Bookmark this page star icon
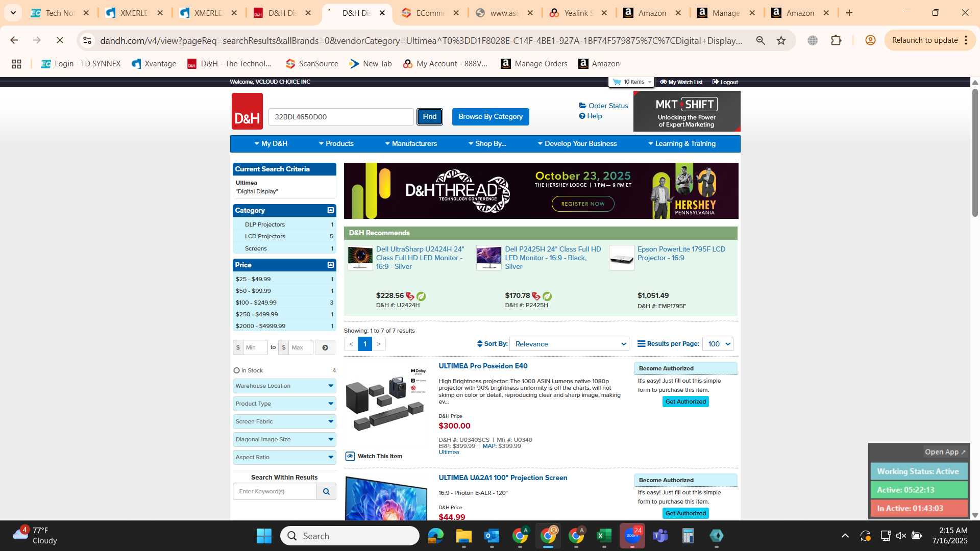This screenshot has width=980, height=551. coord(781,40)
